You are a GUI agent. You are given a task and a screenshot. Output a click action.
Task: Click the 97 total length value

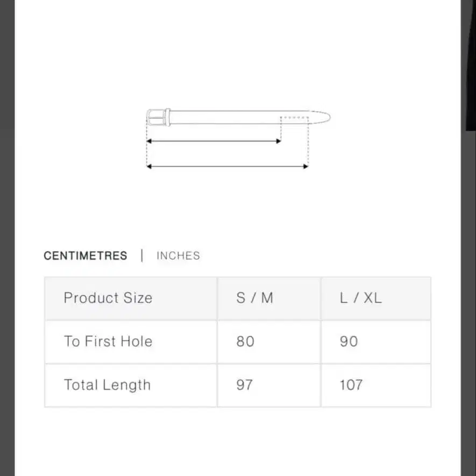click(x=245, y=385)
